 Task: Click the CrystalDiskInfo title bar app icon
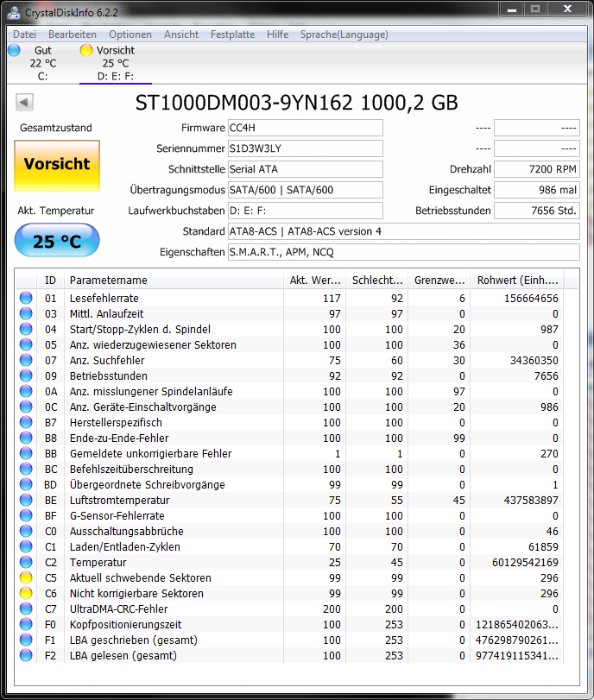click(x=15, y=12)
